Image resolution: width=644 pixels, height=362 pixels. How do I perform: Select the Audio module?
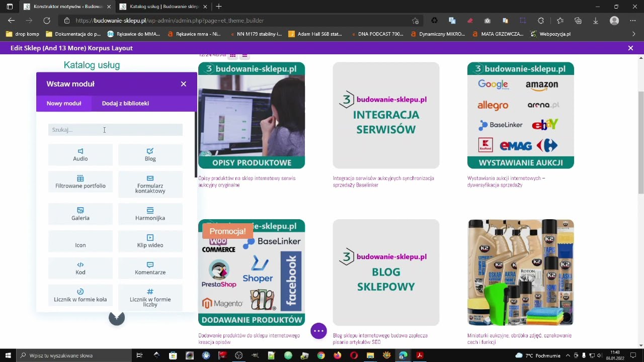tap(80, 155)
